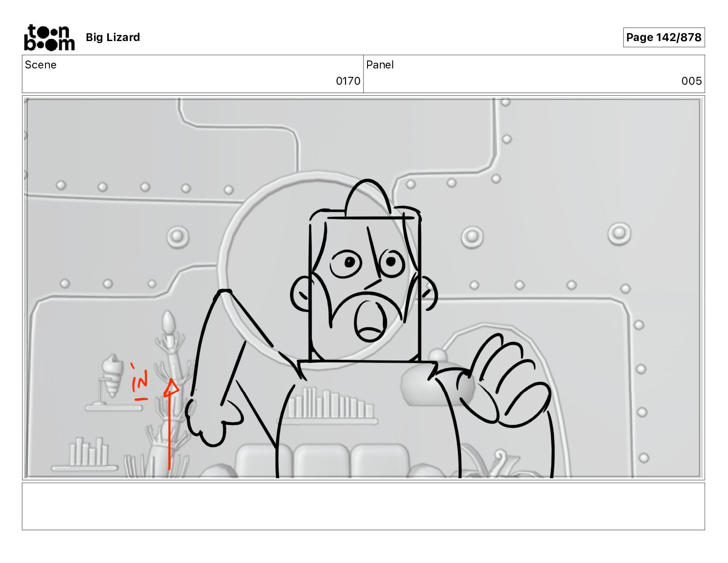
Task: Click the character's open mouth
Action: [x=371, y=321]
